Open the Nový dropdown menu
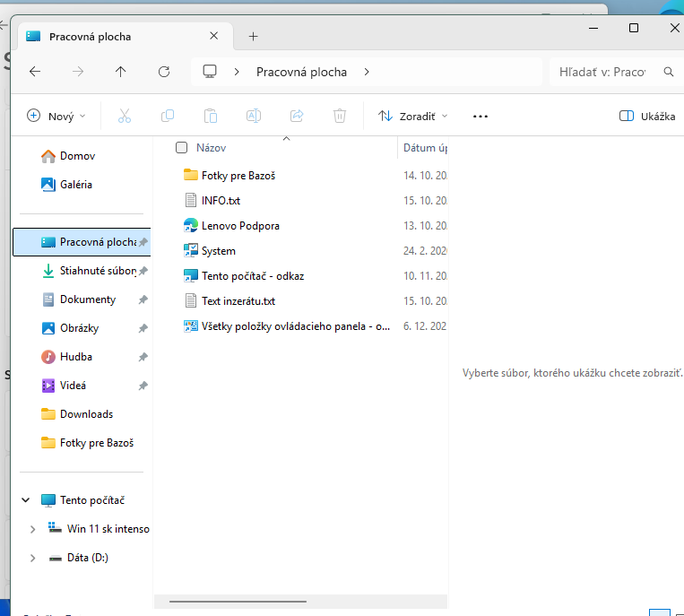Image resolution: width=684 pixels, height=616 pixels. pyautogui.click(x=56, y=116)
